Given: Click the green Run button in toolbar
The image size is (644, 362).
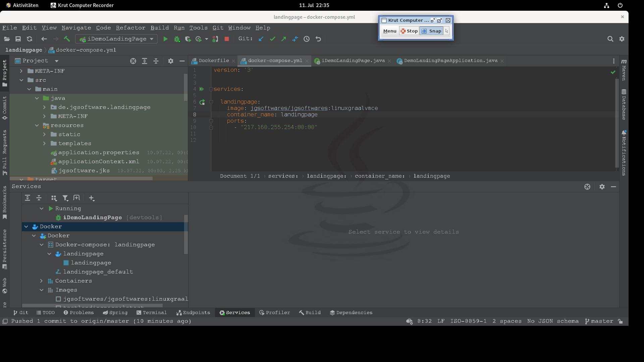Looking at the screenshot, I should pyautogui.click(x=165, y=39).
